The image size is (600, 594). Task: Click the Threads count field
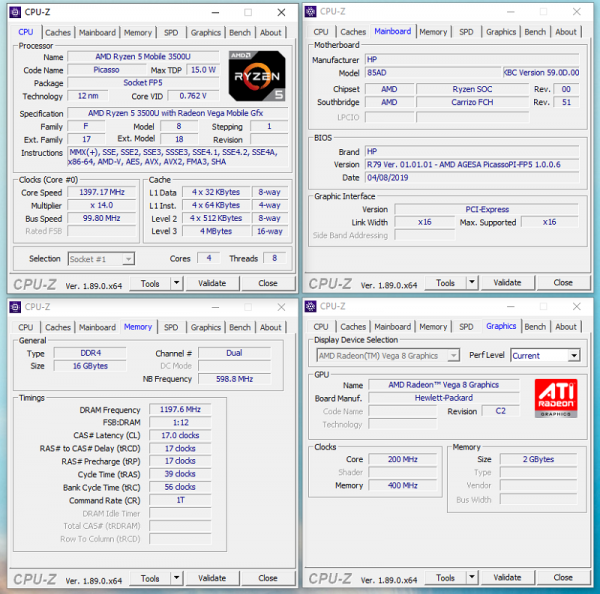(274, 258)
